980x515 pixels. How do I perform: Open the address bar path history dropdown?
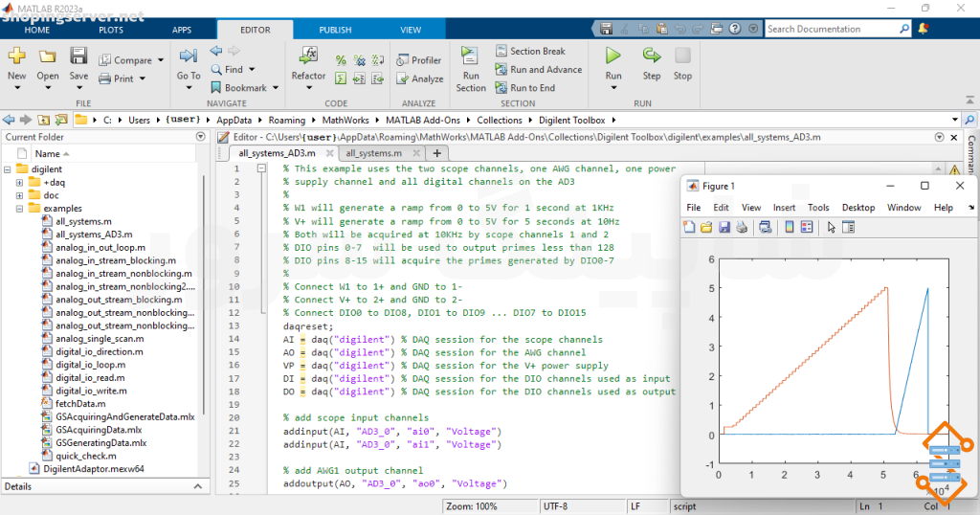[x=955, y=120]
